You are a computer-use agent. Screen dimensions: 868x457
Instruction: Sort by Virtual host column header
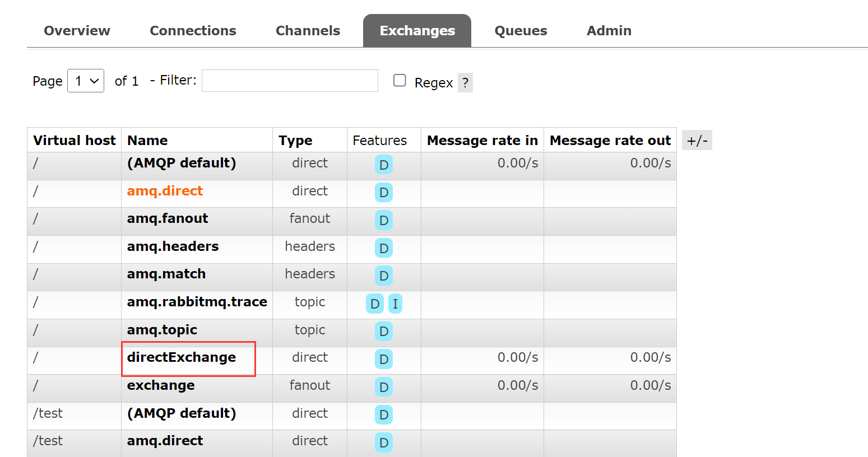click(x=74, y=141)
